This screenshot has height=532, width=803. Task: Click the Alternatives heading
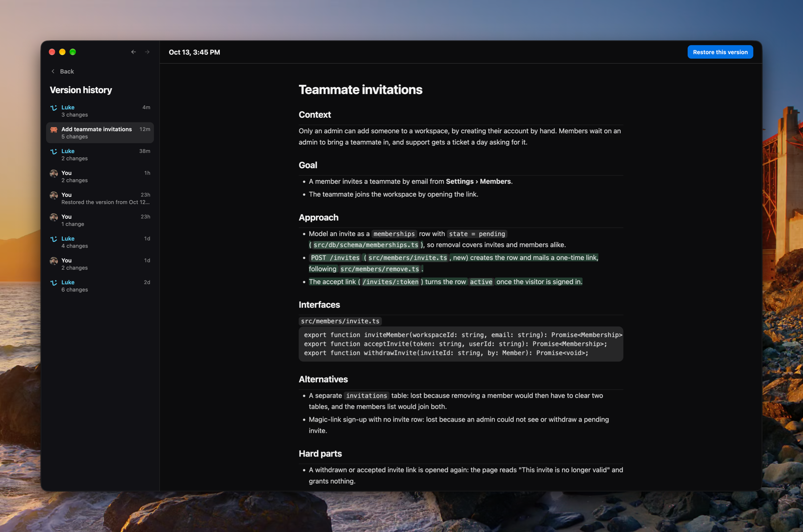(323, 379)
